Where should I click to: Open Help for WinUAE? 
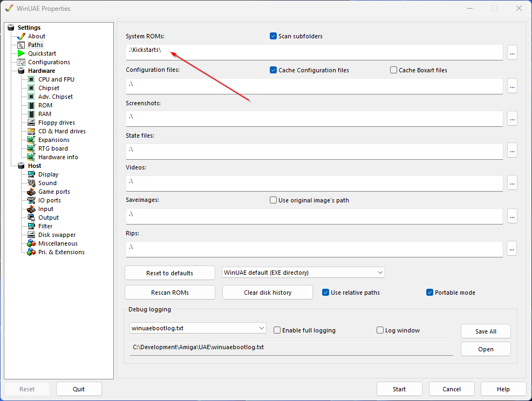coord(503,389)
